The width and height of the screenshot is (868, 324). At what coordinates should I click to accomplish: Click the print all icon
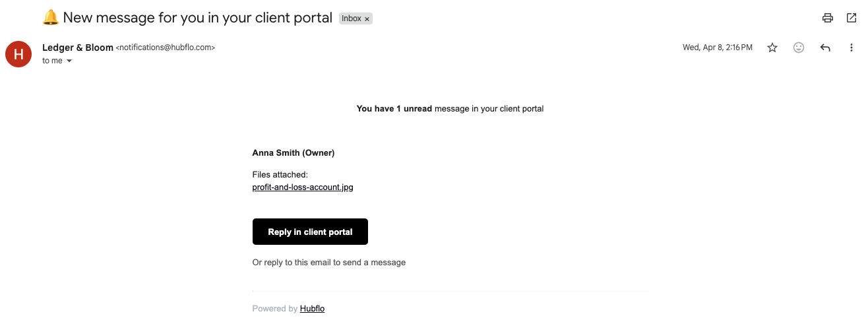[828, 18]
